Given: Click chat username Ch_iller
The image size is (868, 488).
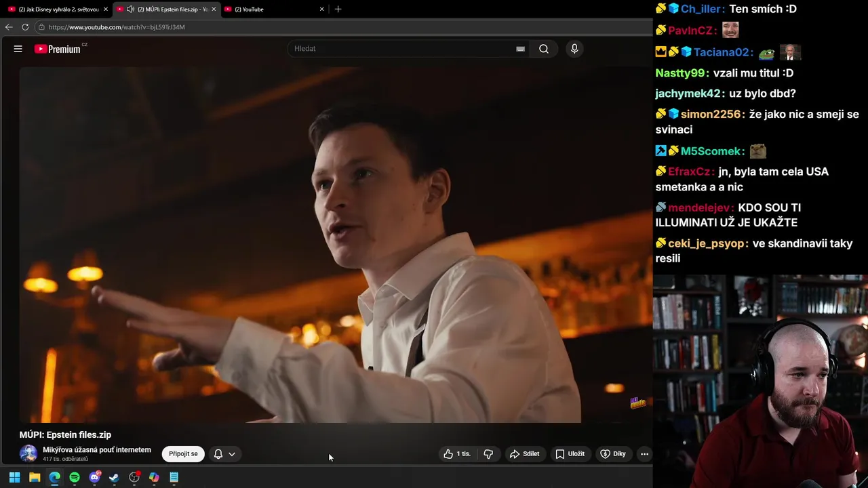Looking at the screenshot, I should click(x=703, y=9).
